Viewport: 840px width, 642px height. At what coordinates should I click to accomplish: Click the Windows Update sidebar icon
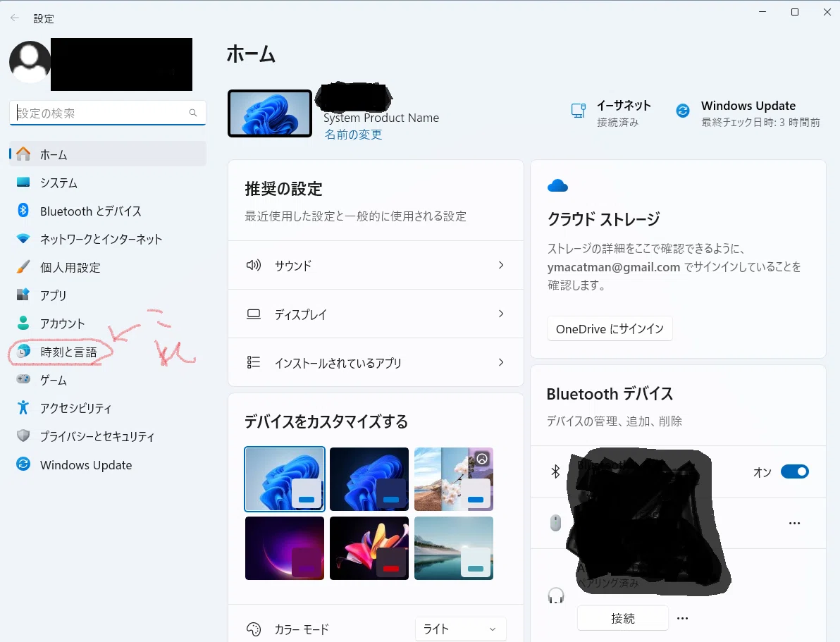tap(23, 464)
